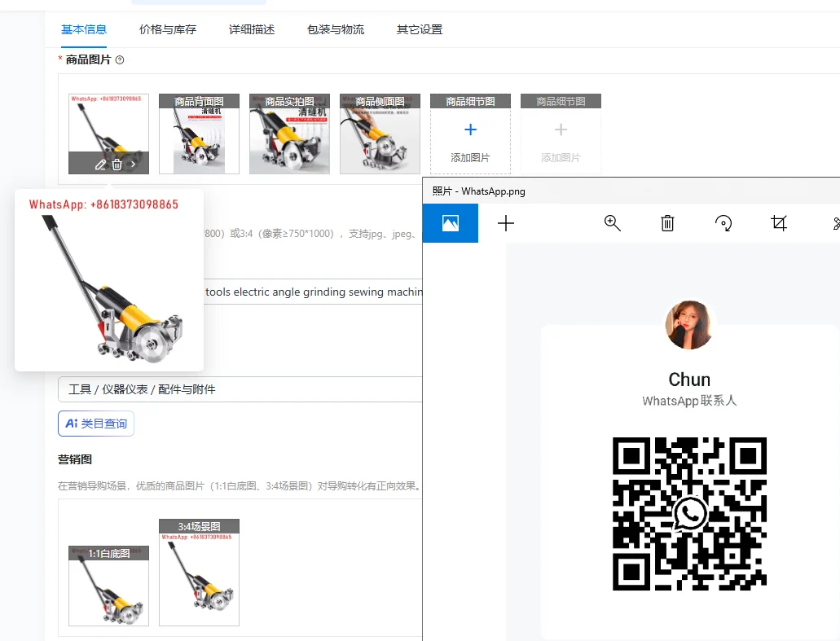
Task: Click the 类目查询 button
Action: pyautogui.click(x=95, y=423)
